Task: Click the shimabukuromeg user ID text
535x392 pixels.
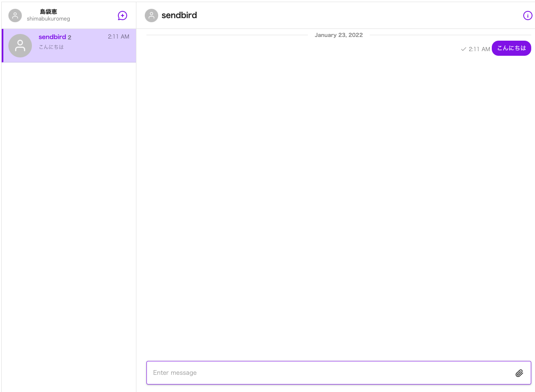Action: (x=48, y=19)
